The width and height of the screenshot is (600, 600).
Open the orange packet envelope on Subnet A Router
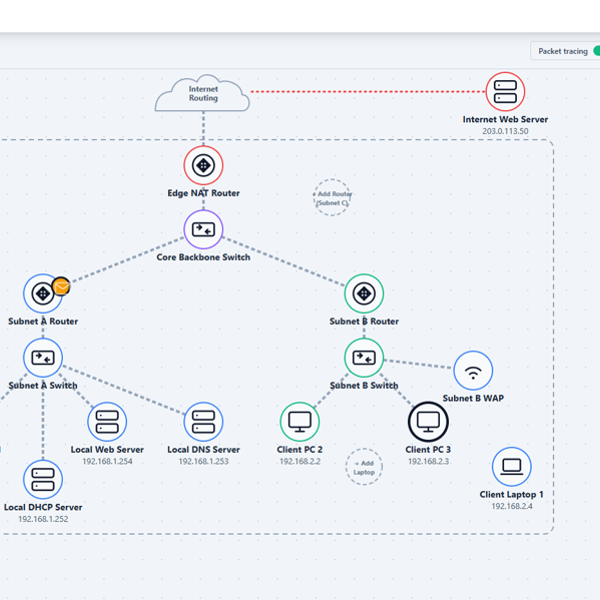pyautogui.click(x=61, y=286)
